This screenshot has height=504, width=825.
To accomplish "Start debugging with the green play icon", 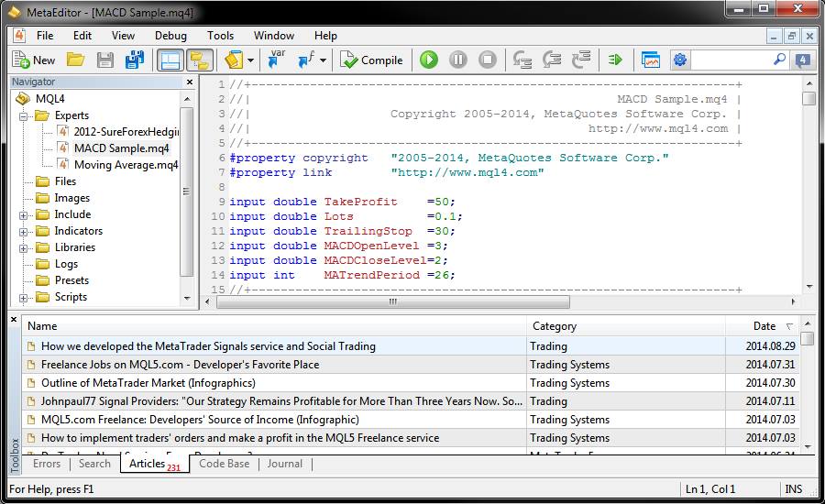I will (428, 60).
